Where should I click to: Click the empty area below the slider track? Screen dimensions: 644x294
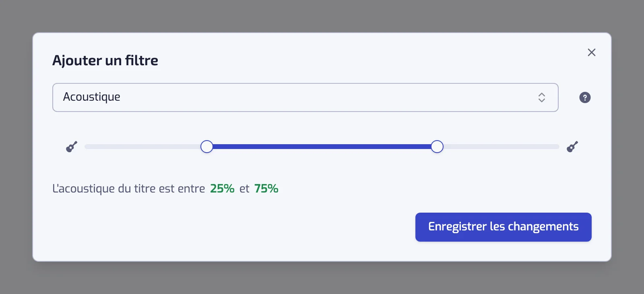322,165
